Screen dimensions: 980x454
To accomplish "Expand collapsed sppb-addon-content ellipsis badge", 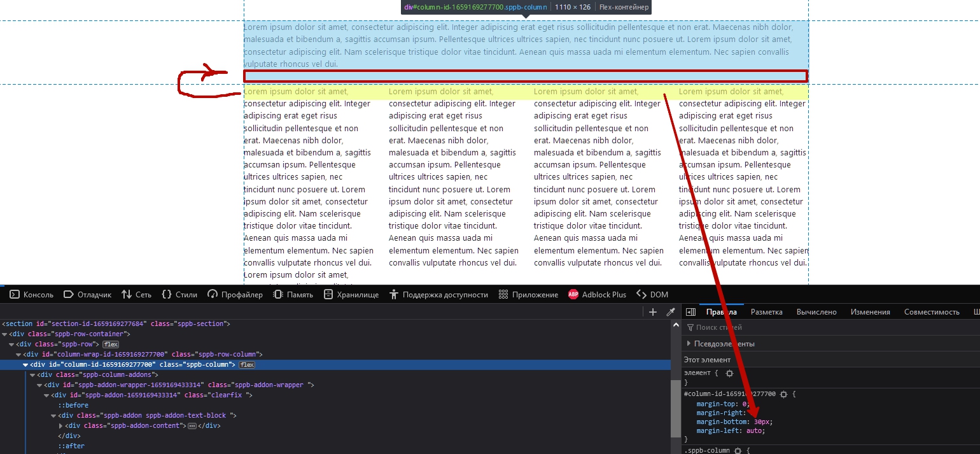I will click(x=192, y=425).
